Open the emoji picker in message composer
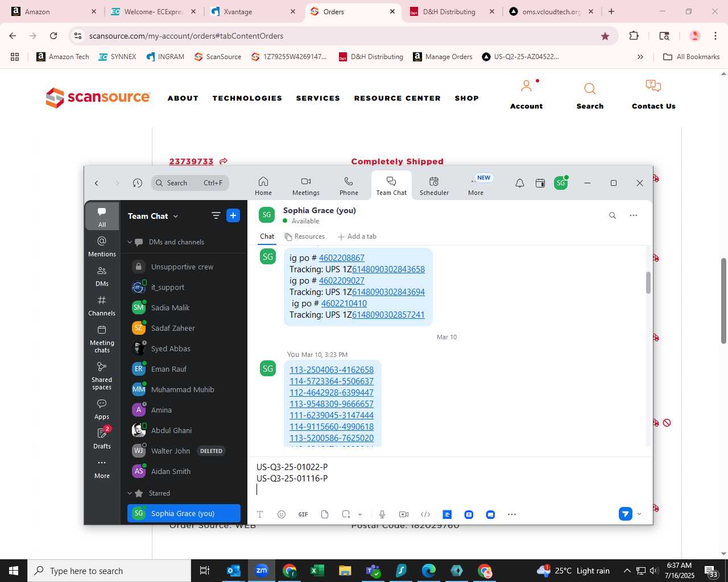Image resolution: width=728 pixels, height=582 pixels. click(x=282, y=514)
